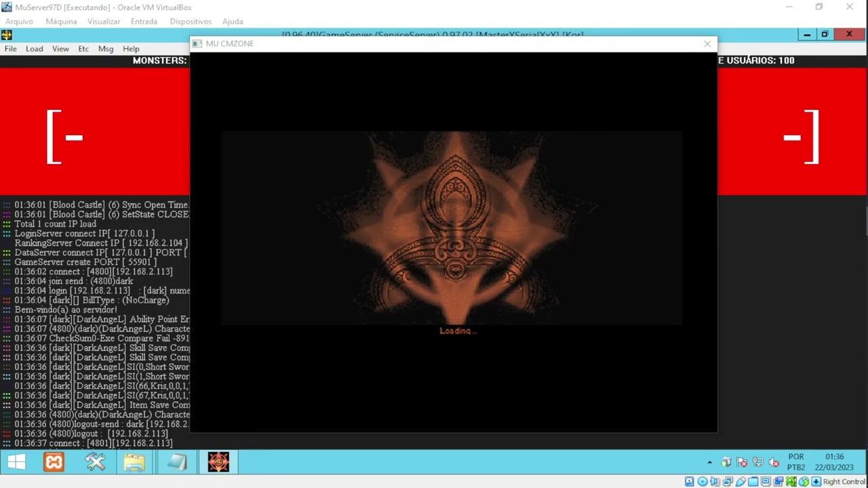Click the VirtualBox optical disk status icon

(x=703, y=482)
